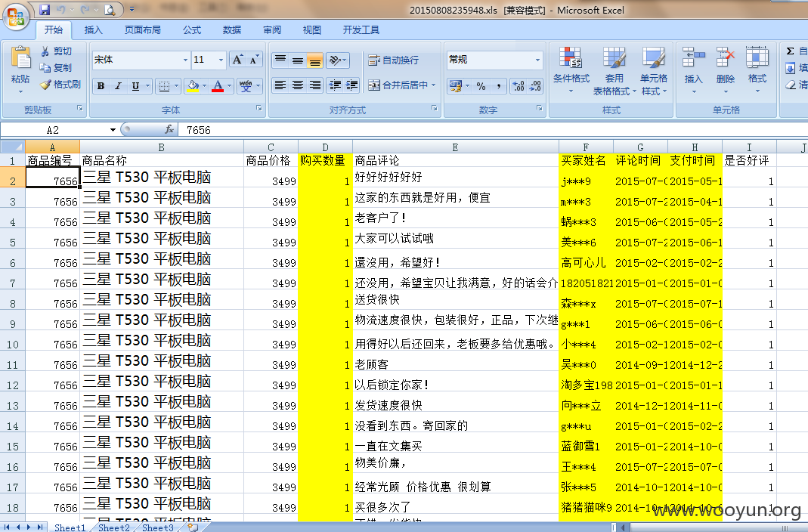Click the insert function fx button

coord(169,130)
